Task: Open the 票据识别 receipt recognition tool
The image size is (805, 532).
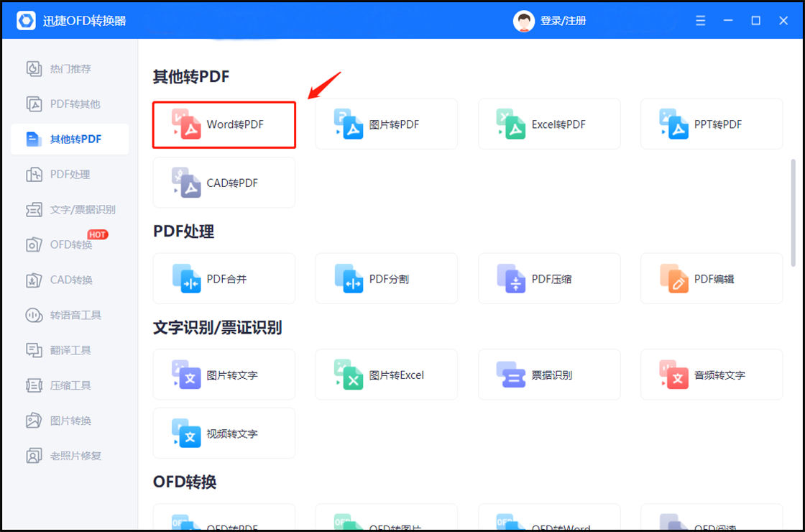Action: [549, 375]
